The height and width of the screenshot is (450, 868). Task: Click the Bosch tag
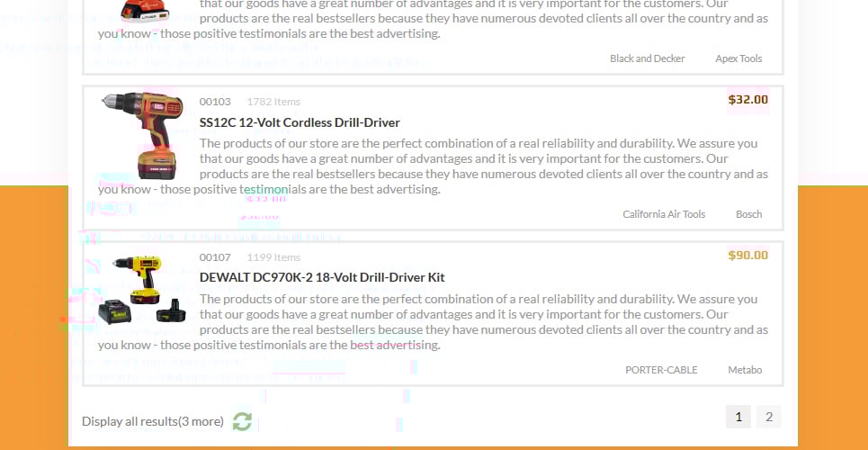pyautogui.click(x=748, y=214)
